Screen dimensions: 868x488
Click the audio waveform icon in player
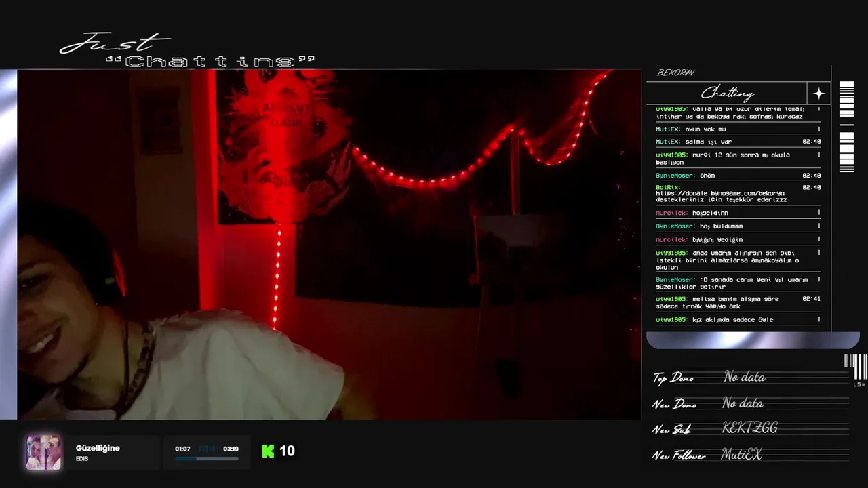point(207,449)
